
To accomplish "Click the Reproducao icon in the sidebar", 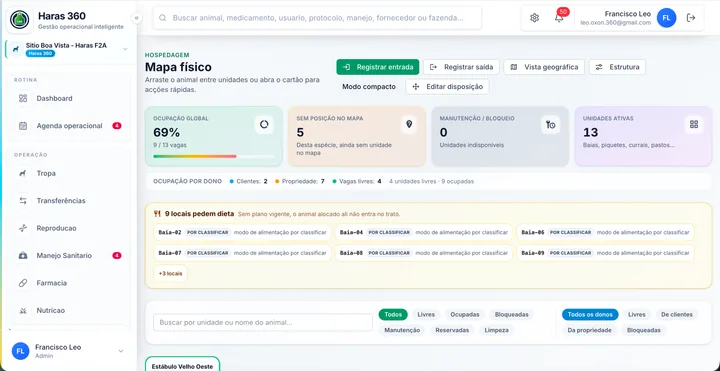I will (23, 228).
